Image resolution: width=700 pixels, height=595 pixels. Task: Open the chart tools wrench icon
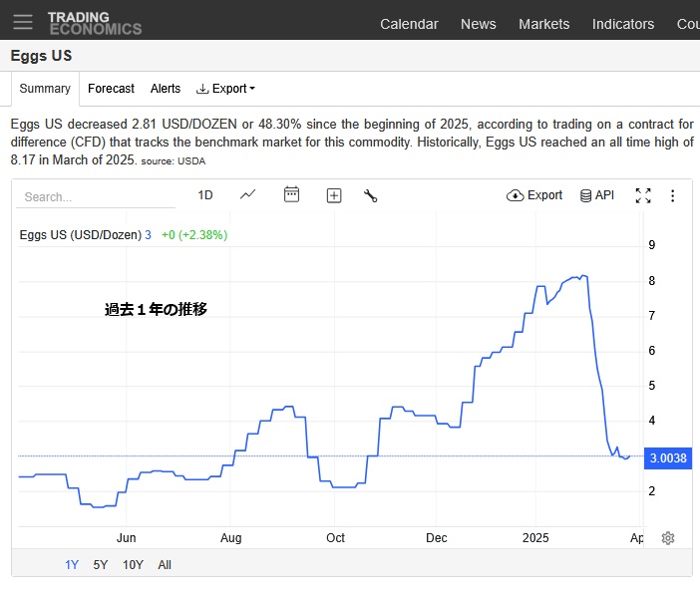[370, 195]
